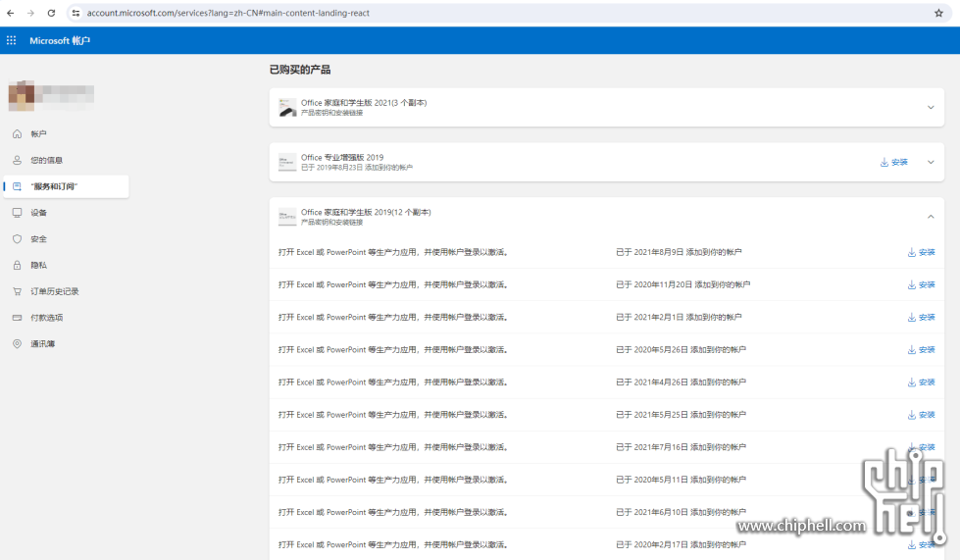This screenshot has height=560, width=960.
Task: Collapse Office 家庭和学生版 2019 card chevron
Action: (x=931, y=217)
